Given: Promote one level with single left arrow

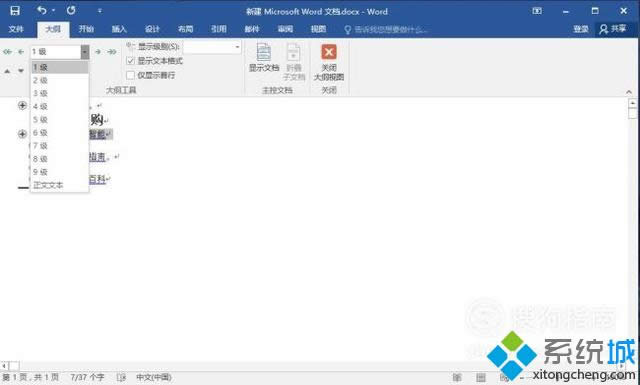Looking at the screenshot, I should click(21, 52).
